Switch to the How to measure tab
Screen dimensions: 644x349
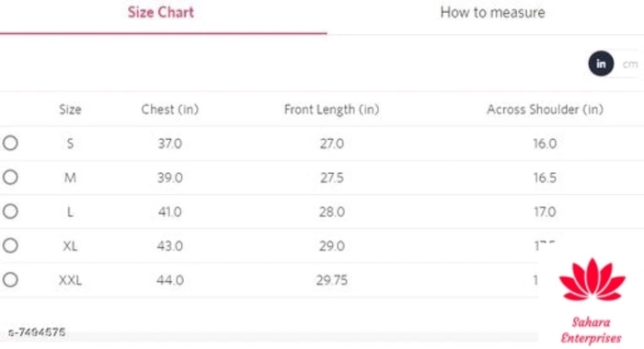click(492, 12)
